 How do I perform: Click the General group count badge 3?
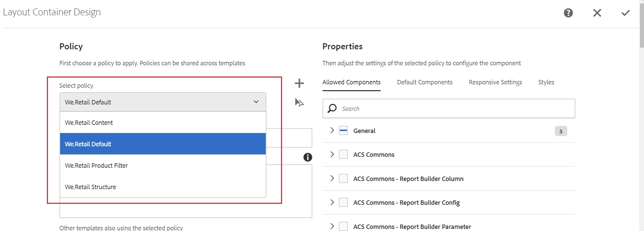click(x=561, y=131)
